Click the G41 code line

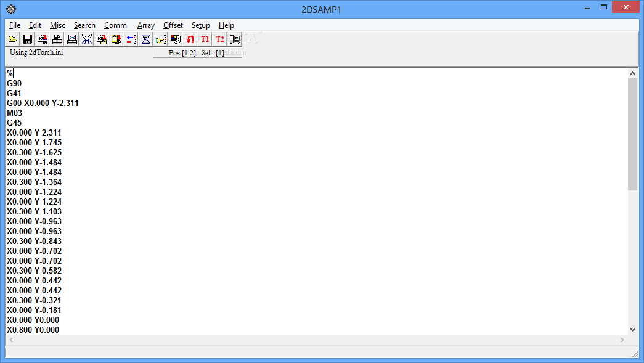pos(14,93)
